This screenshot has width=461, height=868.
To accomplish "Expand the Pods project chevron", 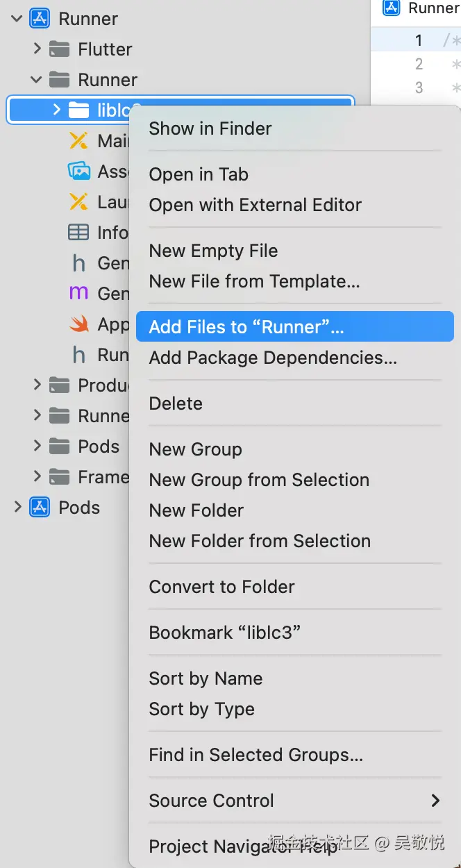I will point(18,508).
